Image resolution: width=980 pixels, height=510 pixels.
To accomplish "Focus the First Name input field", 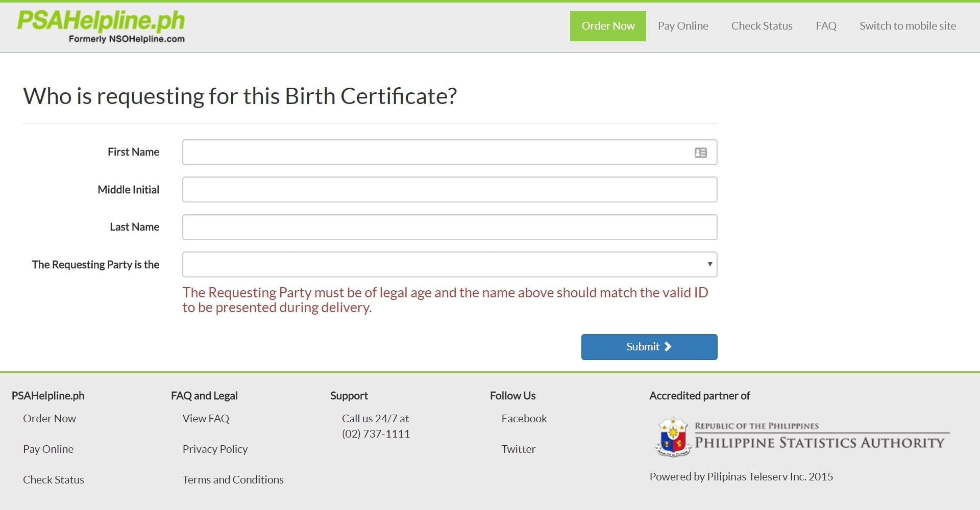I will pos(450,152).
